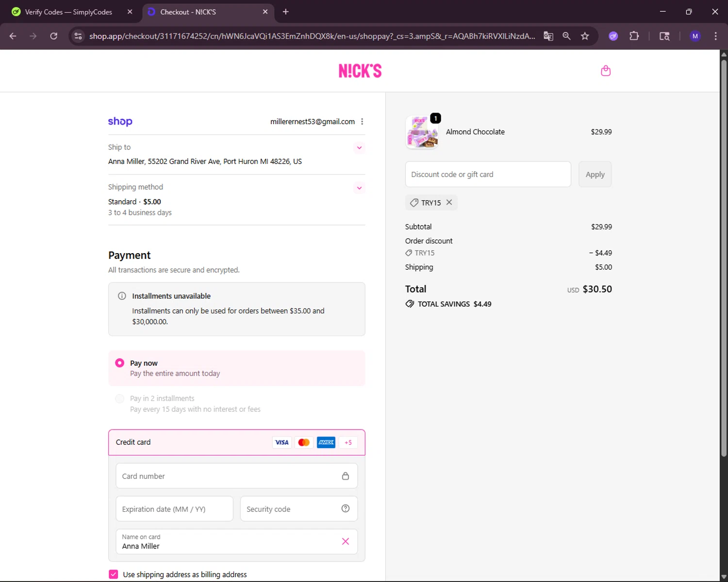Click the browser back arrow
The height and width of the screenshot is (582, 728).
[13, 36]
